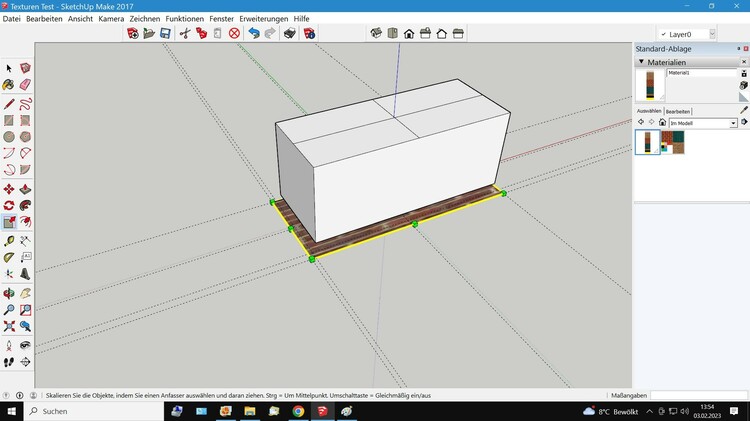Screen dimensions: 750x421
Task: Click the material name field Material1
Action: (x=700, y=73)
